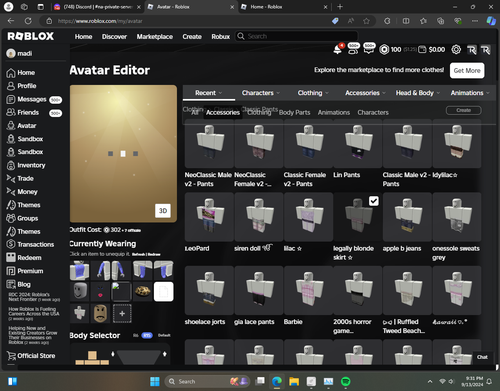Expand the Clothing dropdown tab
Screen dimensions: 500x391
tap(313, 93)
